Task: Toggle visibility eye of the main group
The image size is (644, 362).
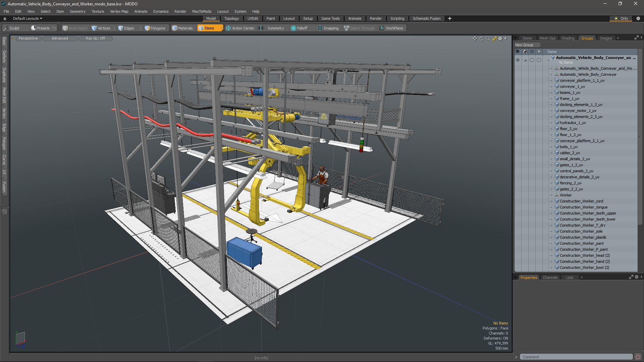Action: [518, 60]
